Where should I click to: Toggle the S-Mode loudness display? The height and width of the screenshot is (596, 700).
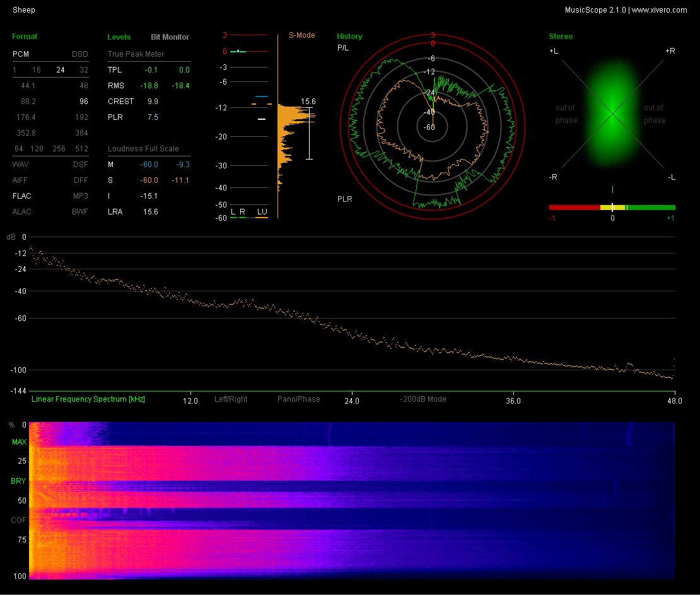pyautogui.click(x=302, y=35)
